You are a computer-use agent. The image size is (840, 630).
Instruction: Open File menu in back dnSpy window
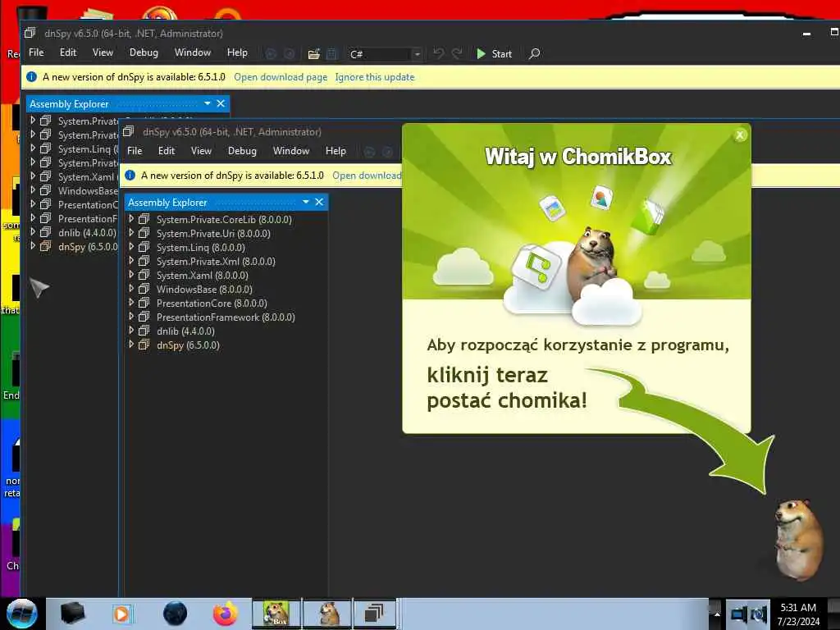click(x=36, y=52)
